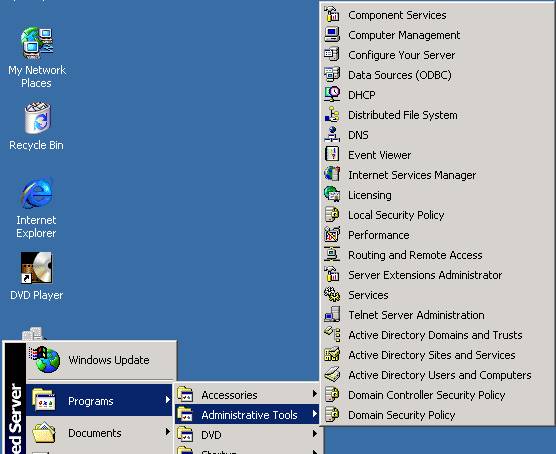Click Active Directory Domains and Trusts icon
This screenshot has width=556, height=454.
[332, 334]
